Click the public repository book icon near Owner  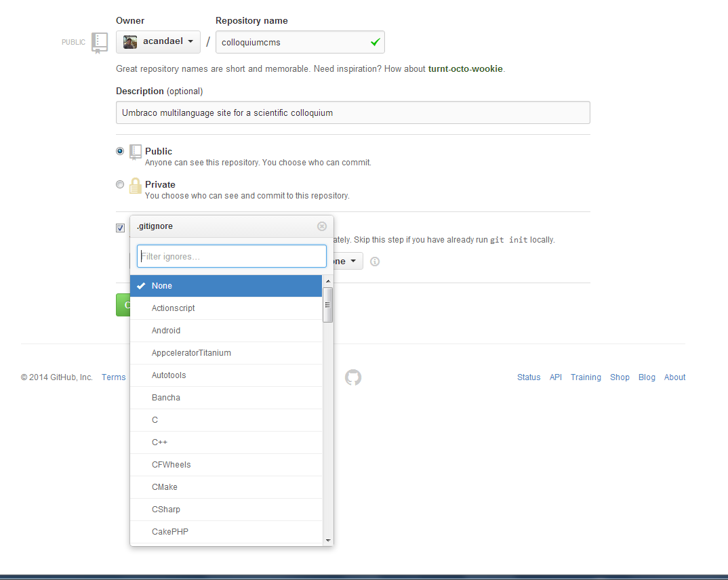point(100,43)
